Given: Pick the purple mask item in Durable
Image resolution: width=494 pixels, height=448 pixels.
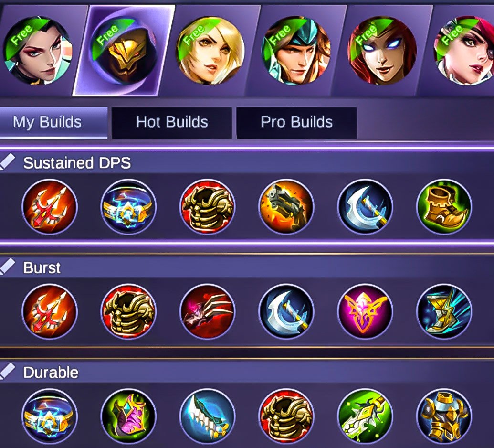Looking at the screenshot, I should point(128,416).
